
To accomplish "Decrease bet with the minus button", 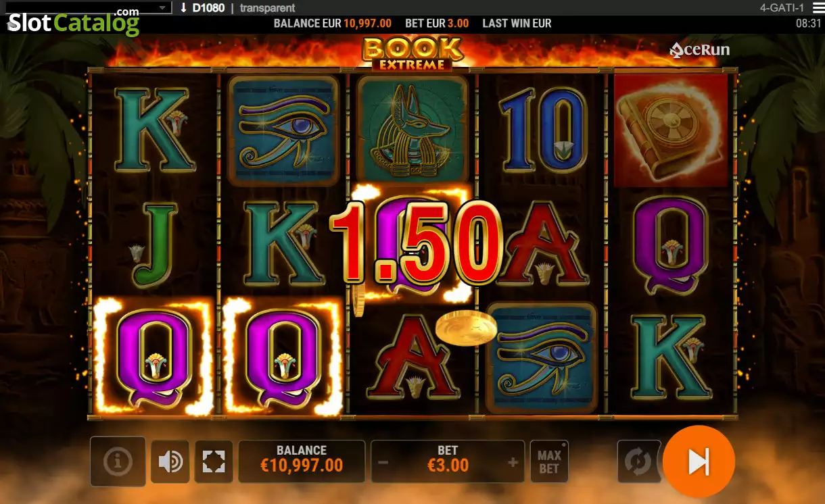I will 383,463.
